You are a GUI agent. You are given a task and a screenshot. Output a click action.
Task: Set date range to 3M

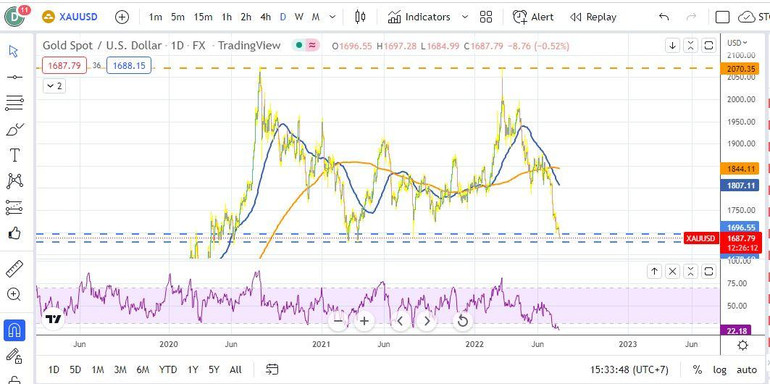(120, 370)
